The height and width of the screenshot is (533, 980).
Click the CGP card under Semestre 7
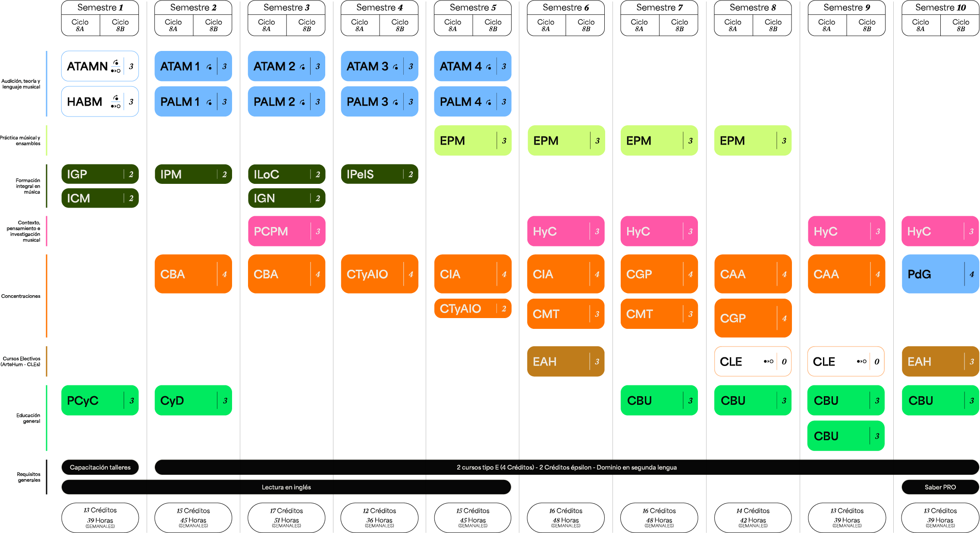point(659,274)
